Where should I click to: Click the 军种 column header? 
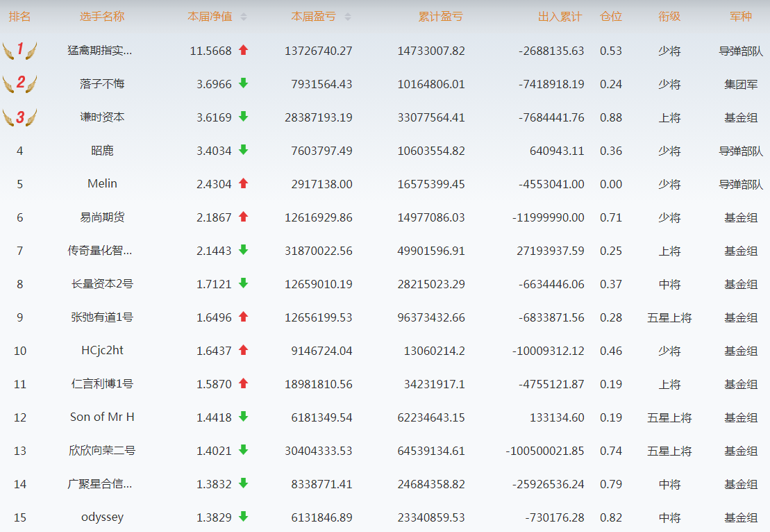741,17
